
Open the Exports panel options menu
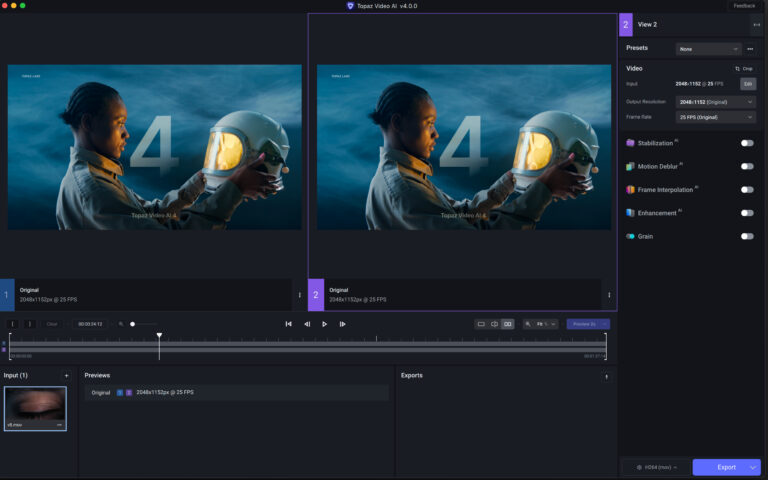click(606, 376)
